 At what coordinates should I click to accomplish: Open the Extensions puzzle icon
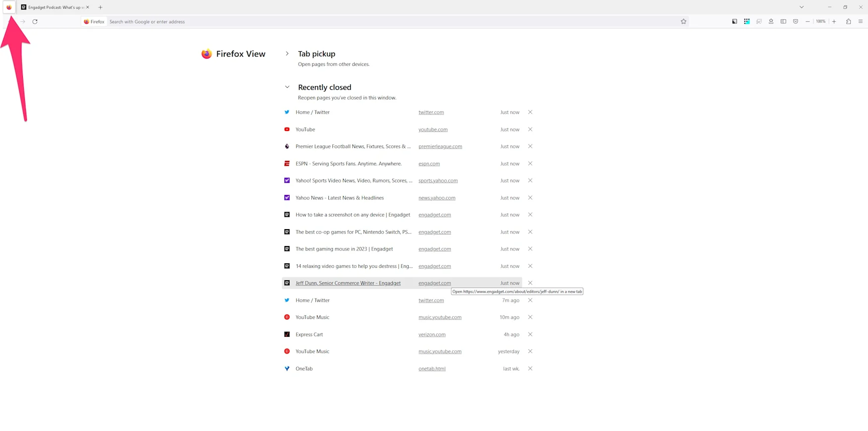pos(848,22)
